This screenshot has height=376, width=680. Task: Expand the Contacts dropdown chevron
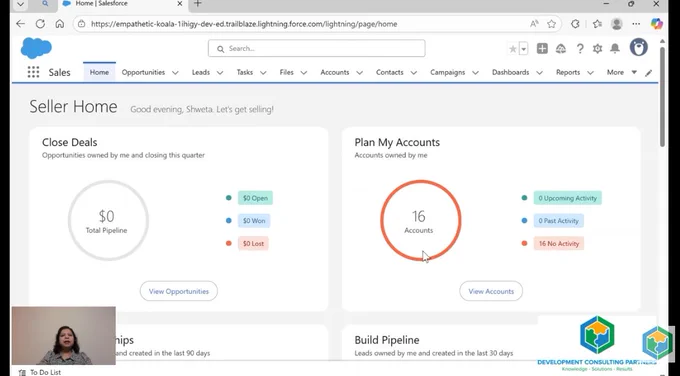(x=414, y=73)
